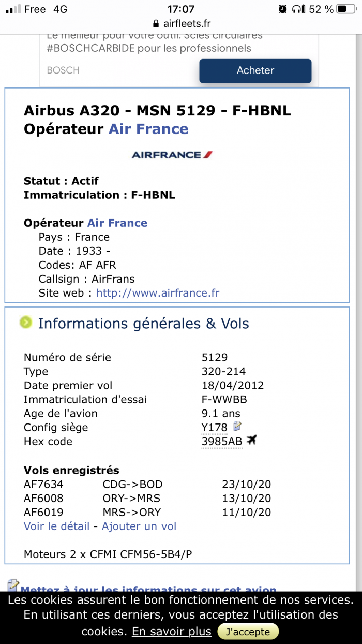Tap the 3985AB hex code value
The width and height of the screenshot is (362, 644).
click(x=222, y=442)
